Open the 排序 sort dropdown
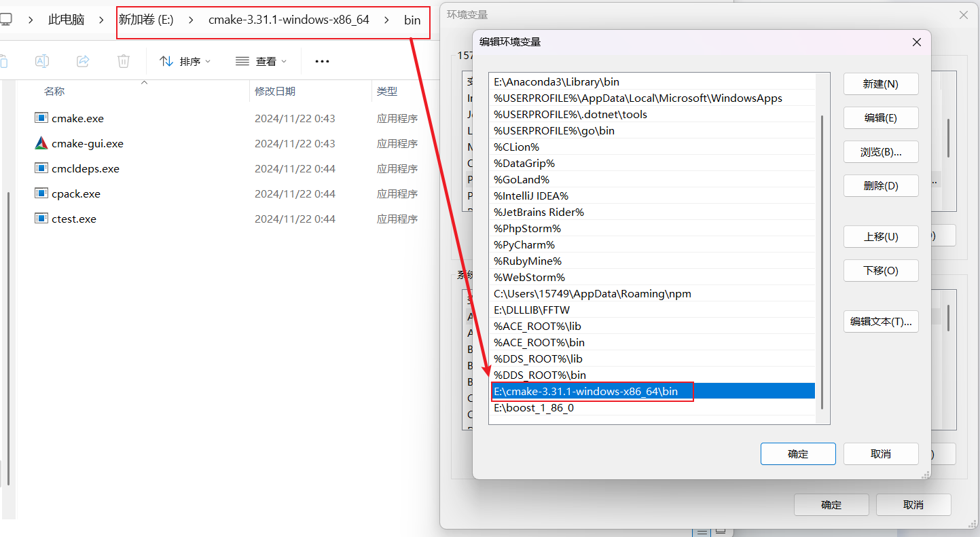The width and height of the screenshot is (980, 537). coord(185,61)
